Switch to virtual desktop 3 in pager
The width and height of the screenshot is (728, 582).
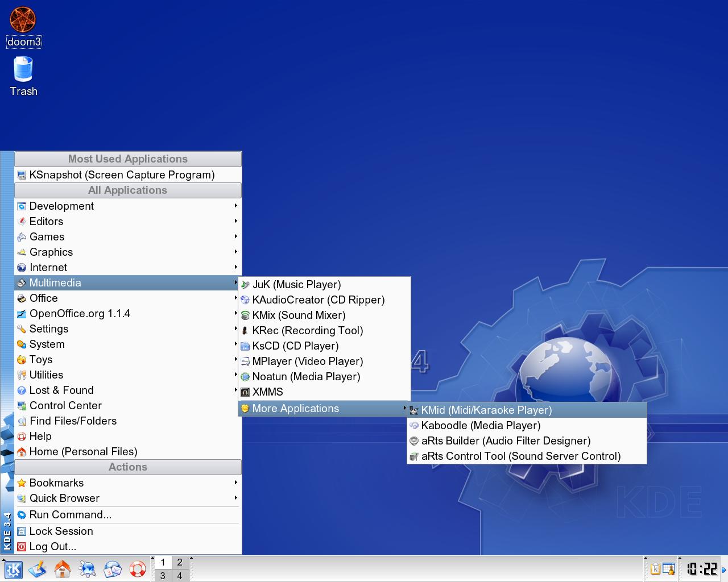163,576
